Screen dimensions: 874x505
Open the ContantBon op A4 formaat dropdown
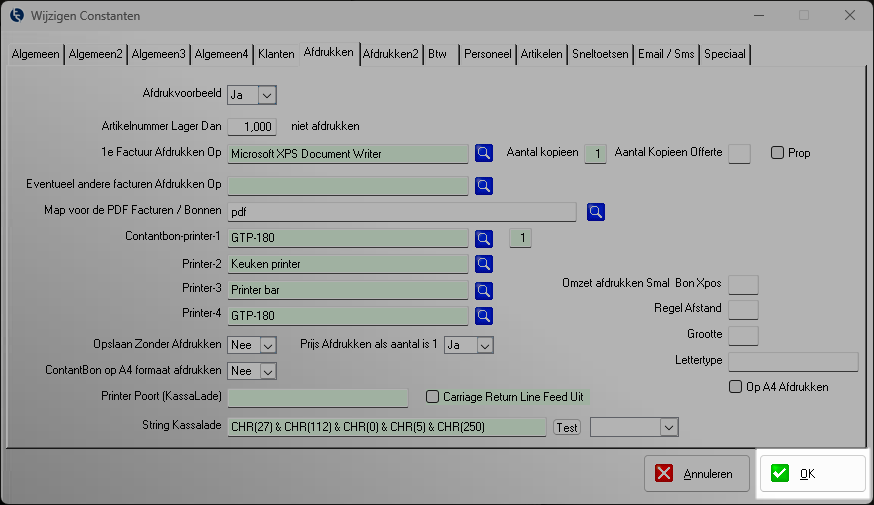(267, 371)
